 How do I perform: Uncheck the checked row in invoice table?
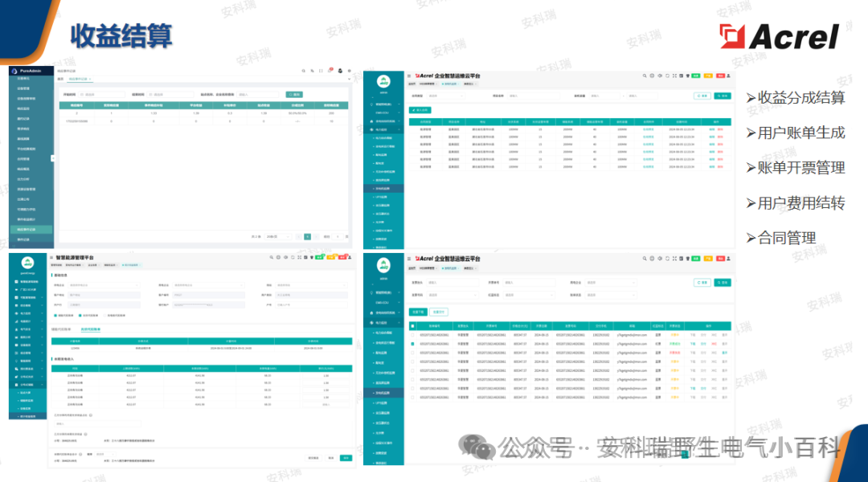tap(412, 344)
